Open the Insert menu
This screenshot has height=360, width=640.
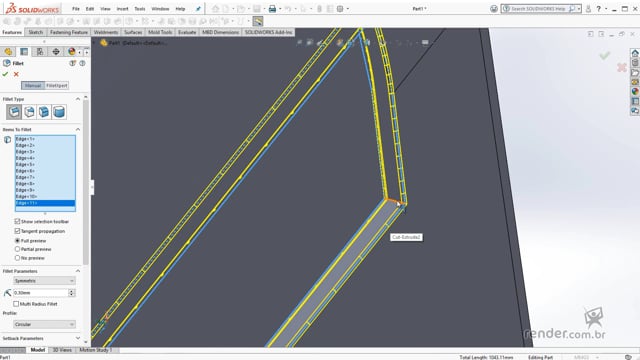[122, 9]
